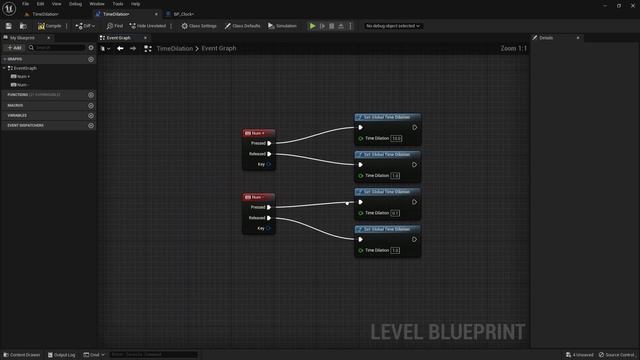The height and width of the screenshot is (360, 640).
Task: Open the Debug menu
Action: click(75, 4)
